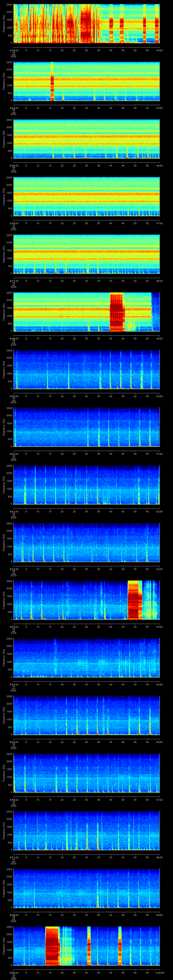Select the red burst at 40s in 8:48 spectrogram
This screenshot has width=173, height=980.
(x=117, y=312)
